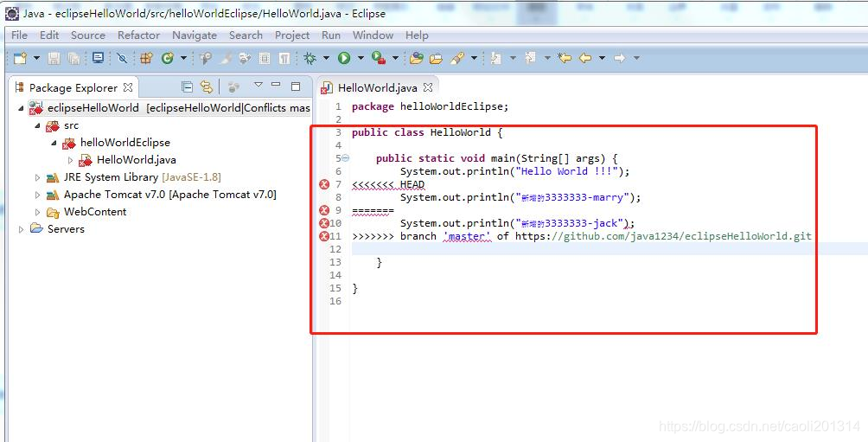Open the File menu

[x=19, y=35]
